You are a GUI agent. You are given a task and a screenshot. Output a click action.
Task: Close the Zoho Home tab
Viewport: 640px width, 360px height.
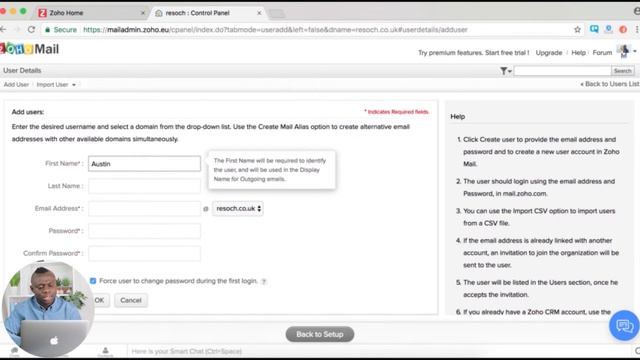click(x=143, y=13)
